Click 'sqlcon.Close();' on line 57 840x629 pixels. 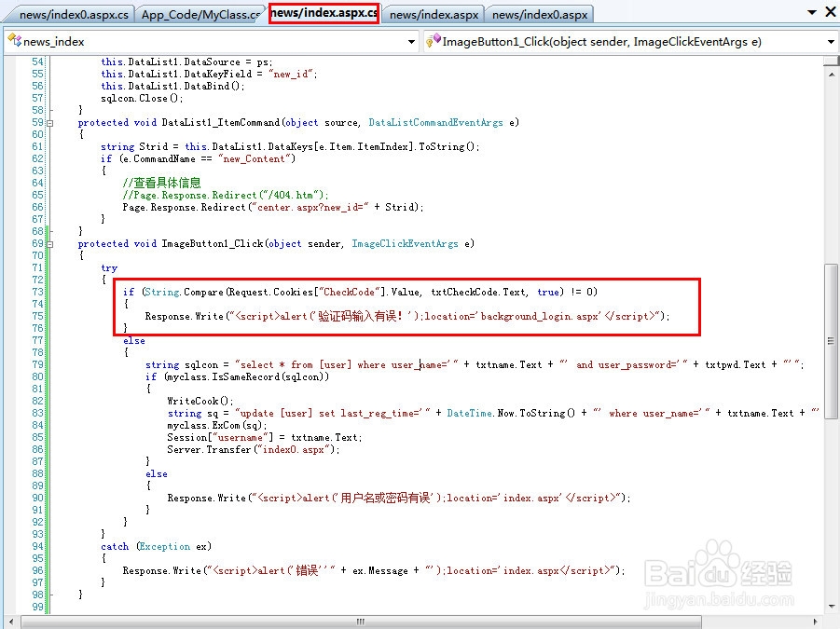click(142, 99)
